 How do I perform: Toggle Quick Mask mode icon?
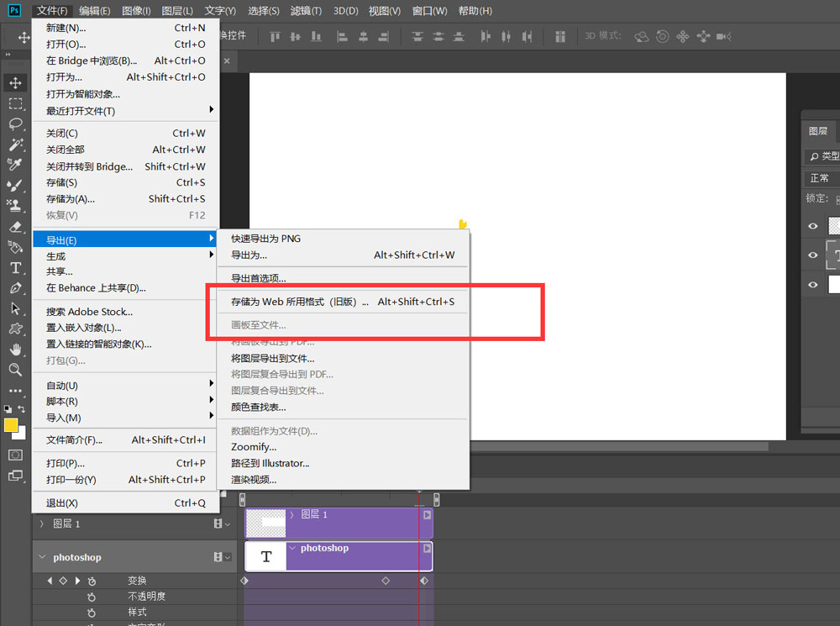click(15, 455)
